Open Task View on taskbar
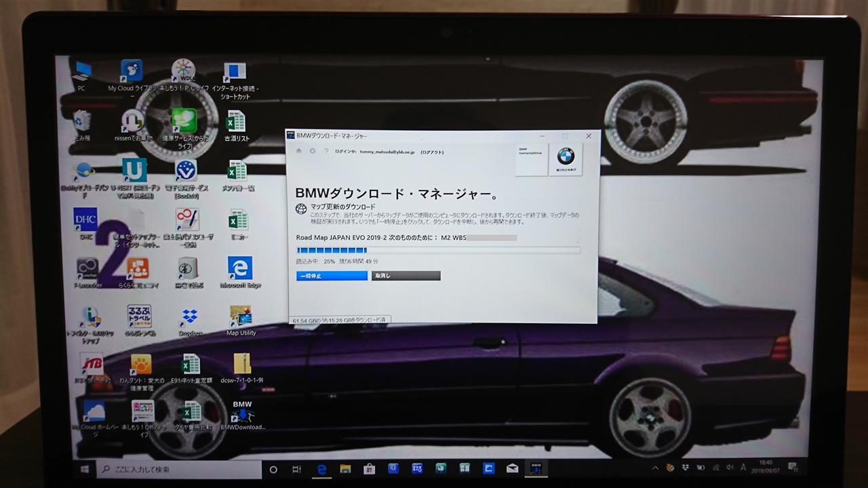The image size is (868, 488). pyautogui.click(x=296, y=469)
